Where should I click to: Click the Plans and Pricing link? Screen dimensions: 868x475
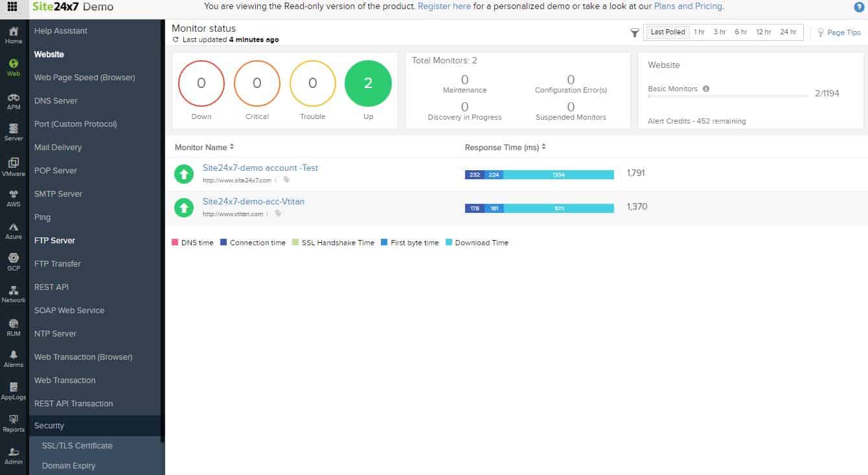[689, 6]
